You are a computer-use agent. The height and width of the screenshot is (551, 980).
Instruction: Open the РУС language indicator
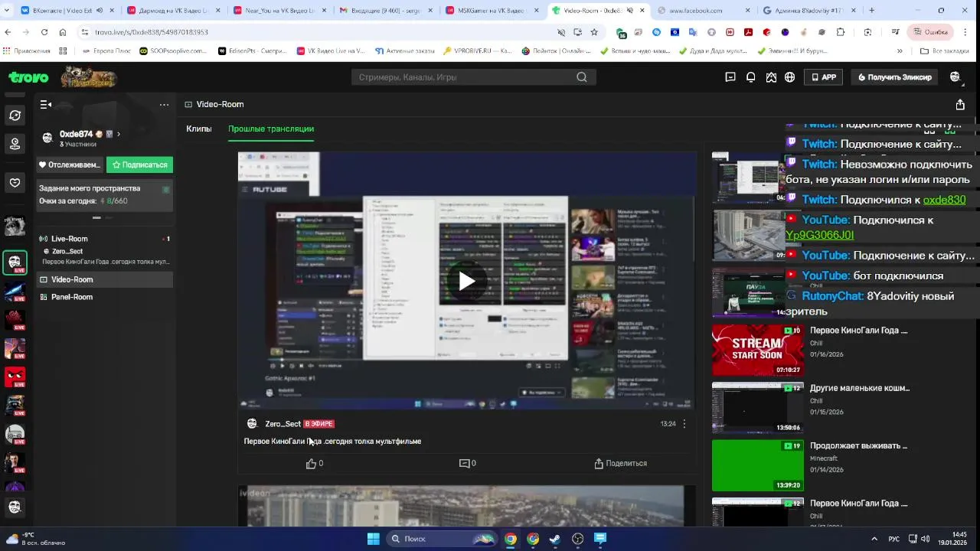click(893, 539)
